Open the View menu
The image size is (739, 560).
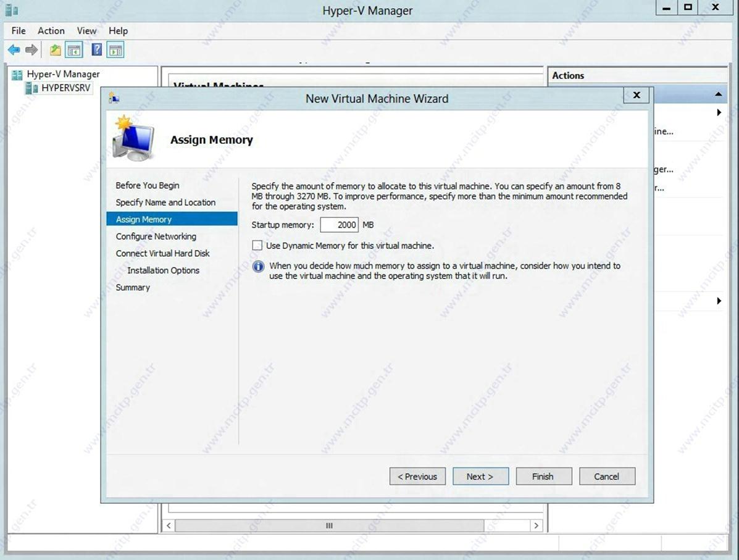click(x=86, y=31)
